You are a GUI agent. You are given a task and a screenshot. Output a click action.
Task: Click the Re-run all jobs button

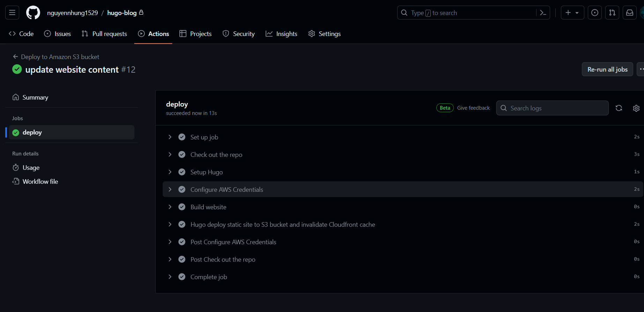point(607,69)
